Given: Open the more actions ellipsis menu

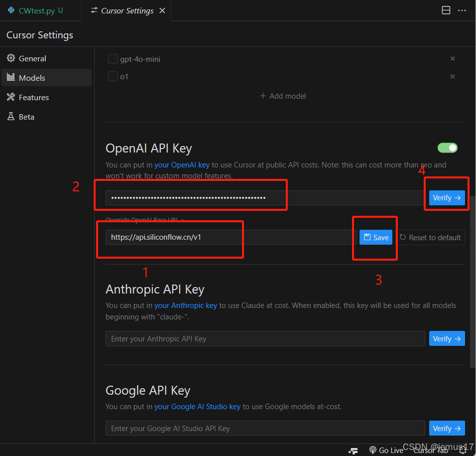Looking at the screenshot, I should [462, 10].
